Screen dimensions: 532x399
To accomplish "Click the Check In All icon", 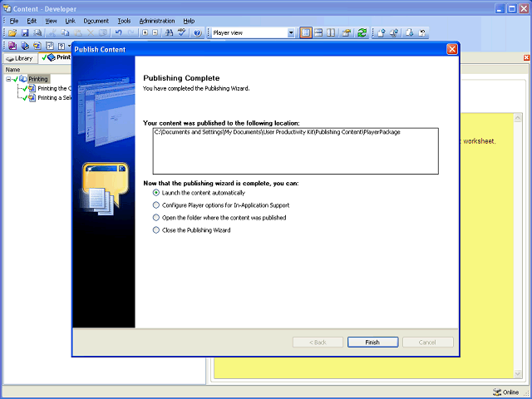I will (x=394, y=33).
